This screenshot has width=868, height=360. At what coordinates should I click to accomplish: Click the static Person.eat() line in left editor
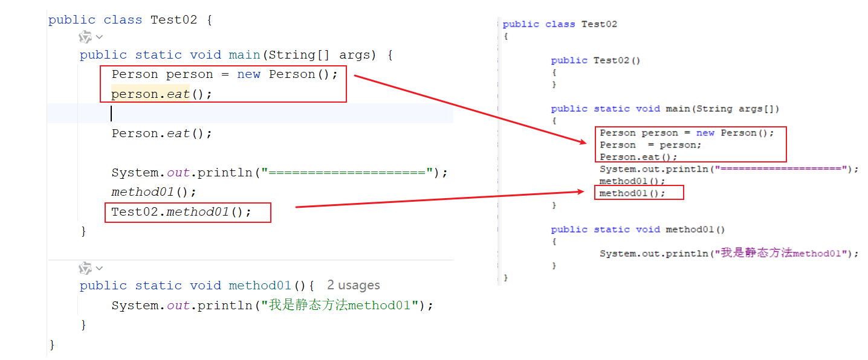tap(161, 133)
